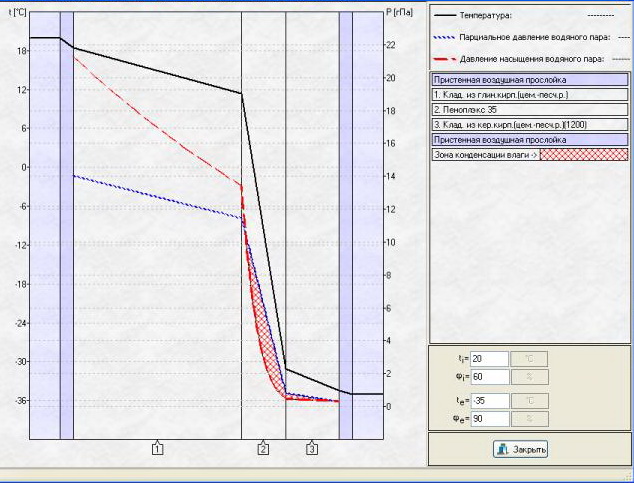Click layer marker 1 below the chart
Viewport: 634px width, 483px height.
point(158,449)
